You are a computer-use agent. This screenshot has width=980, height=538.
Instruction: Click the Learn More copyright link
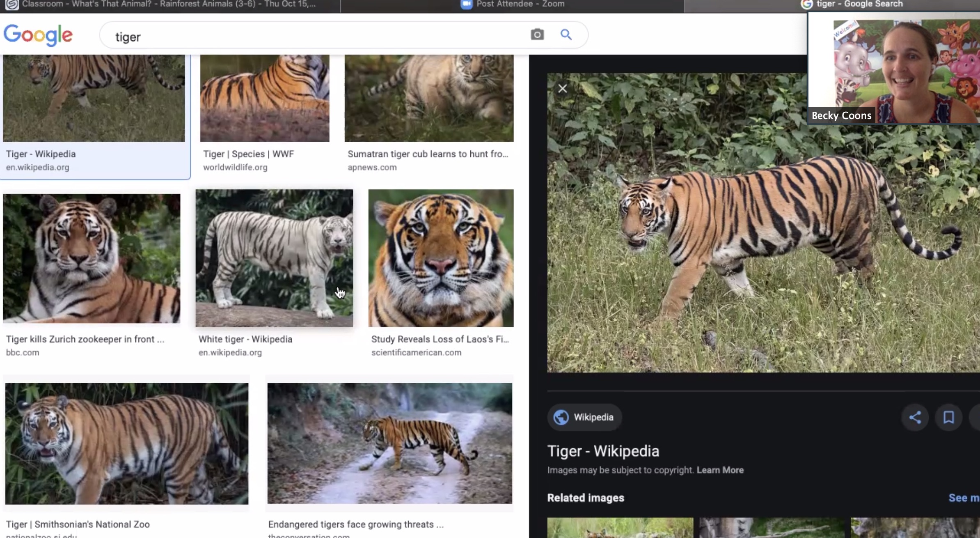(720, 470)
